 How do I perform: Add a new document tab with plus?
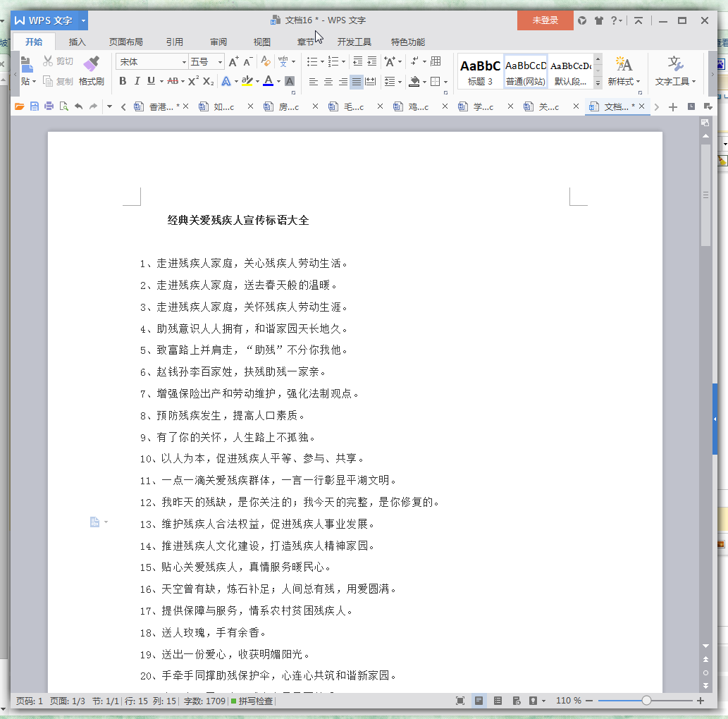click(673, 107)
